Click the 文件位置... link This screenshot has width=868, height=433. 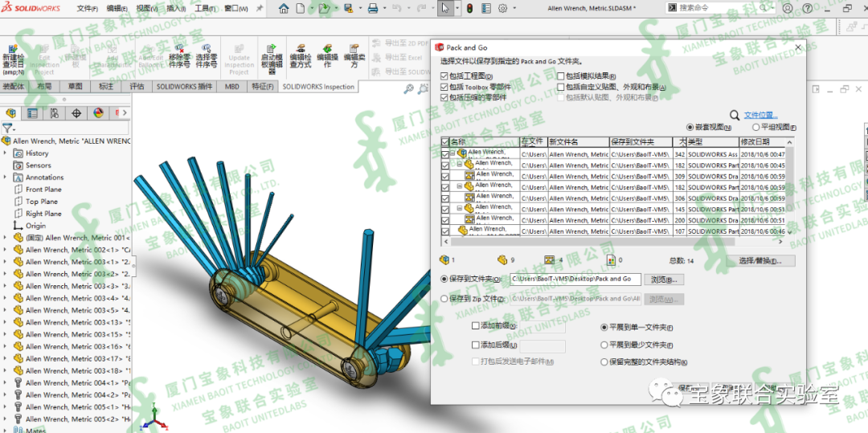pos(760,115)
